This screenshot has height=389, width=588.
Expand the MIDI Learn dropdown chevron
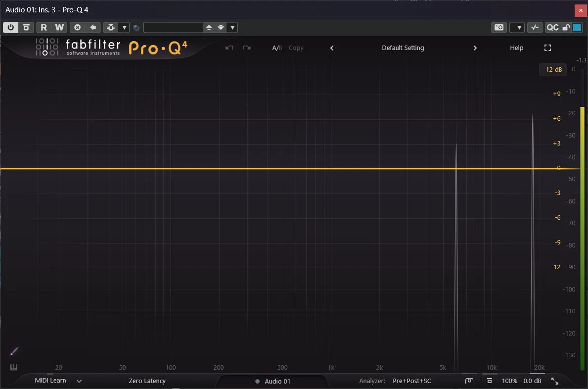pyautogui.click(x=79, y=381)
